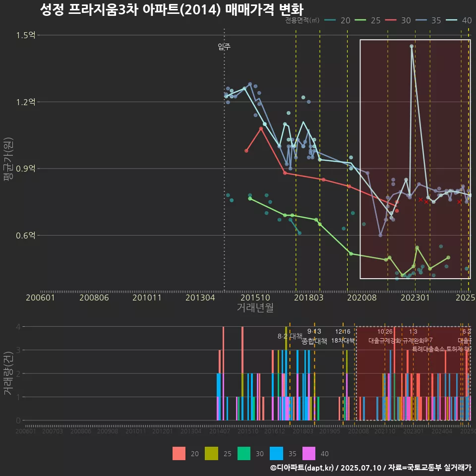Select the 평균가(원) vertical axis title
This screenshot has width=476, height=476.
[x=8, y=159]
